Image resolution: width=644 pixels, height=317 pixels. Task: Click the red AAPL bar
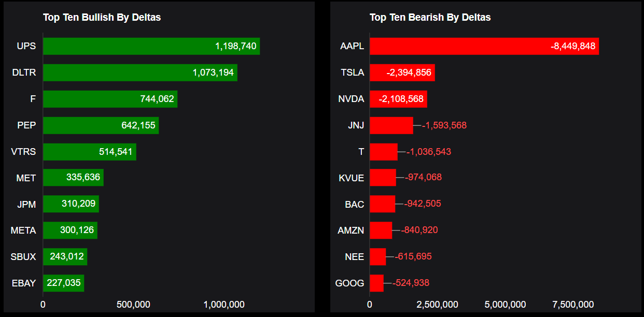click(484, 46)
